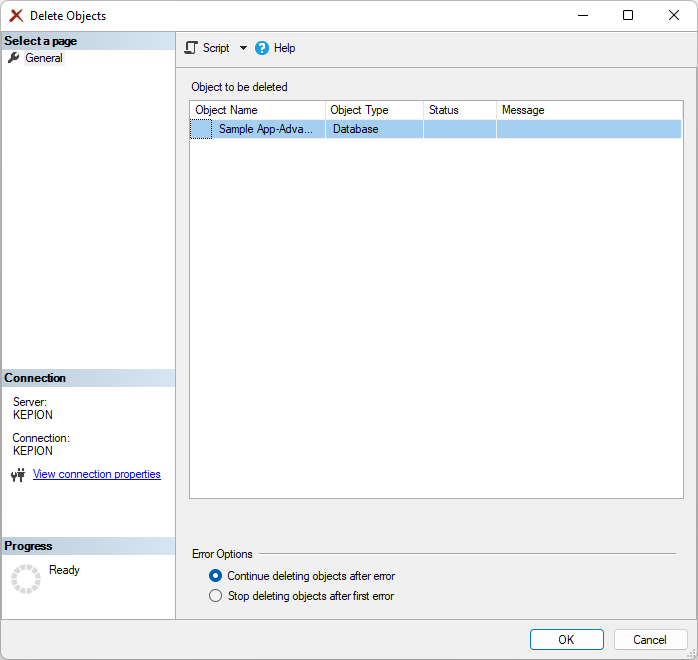Select the General page in sidebar
Viewport: 698px width, 660px height.
(x=44, y=58)
